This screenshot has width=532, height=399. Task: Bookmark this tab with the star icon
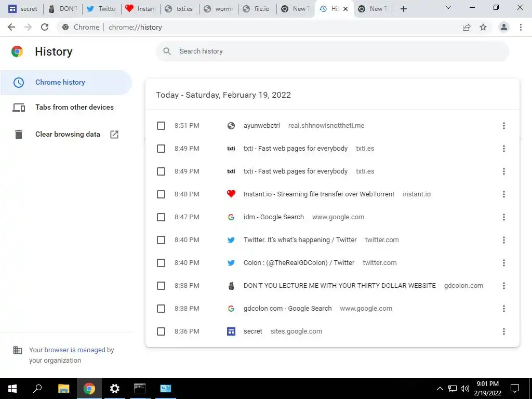tap(483, 27)
